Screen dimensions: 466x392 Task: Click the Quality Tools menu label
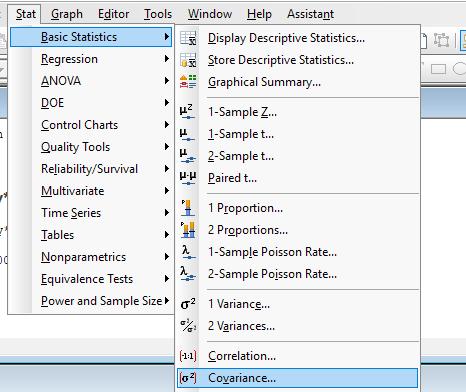(x=75, y=147)
